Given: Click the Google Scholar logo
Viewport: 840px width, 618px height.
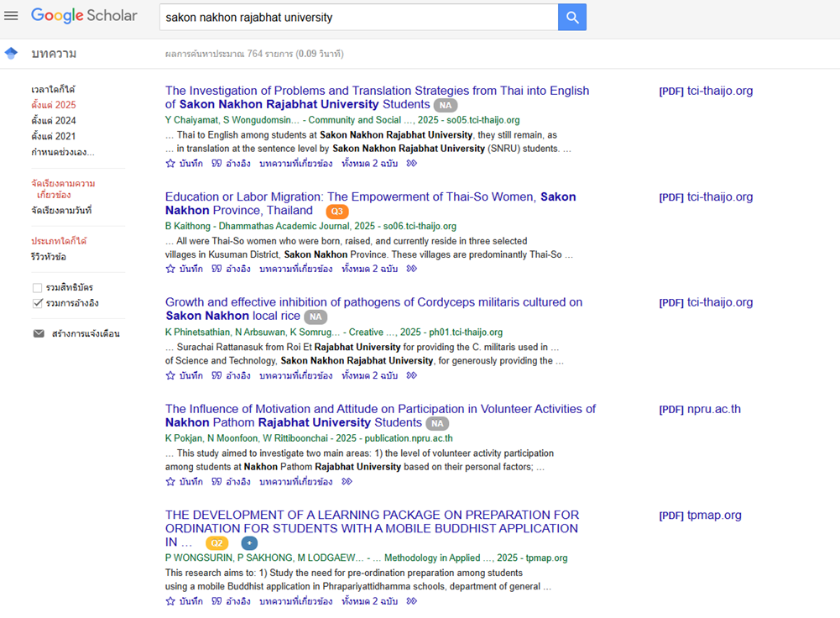Looking at the screenshot, I should click(x=84, y=16).
